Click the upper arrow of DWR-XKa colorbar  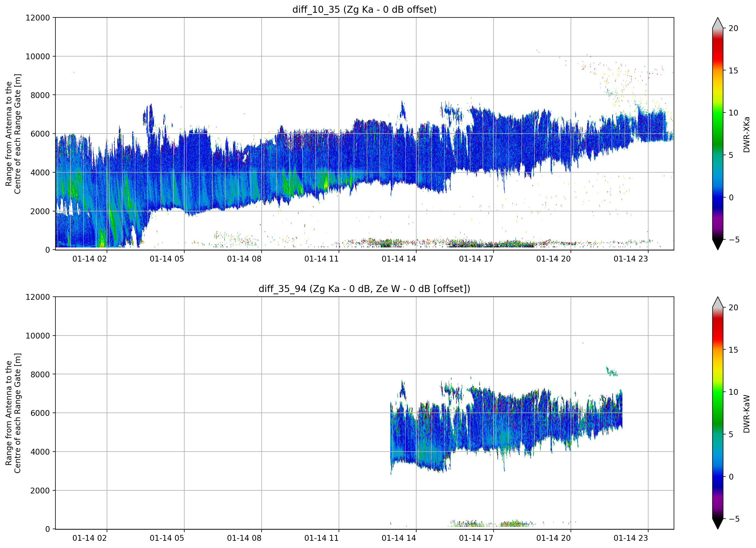(x=718, y=23)
